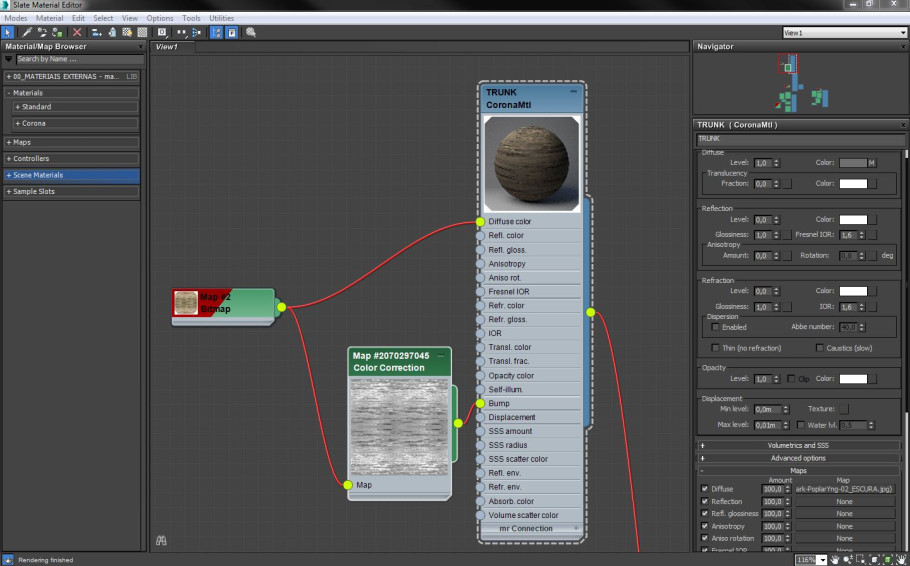Click Displacement Texture map button
This screenshot has height=566, width=910.
(843, 409)
